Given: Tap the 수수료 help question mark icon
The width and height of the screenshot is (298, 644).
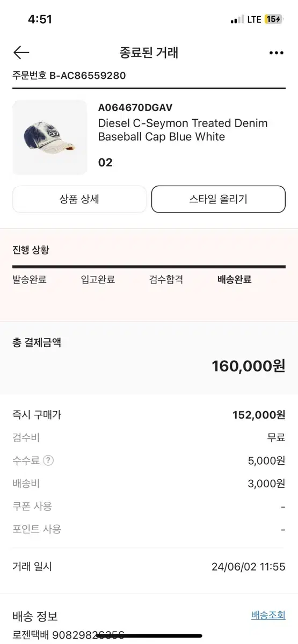Looking at the screenshot, I should click(x=49, y=460).
